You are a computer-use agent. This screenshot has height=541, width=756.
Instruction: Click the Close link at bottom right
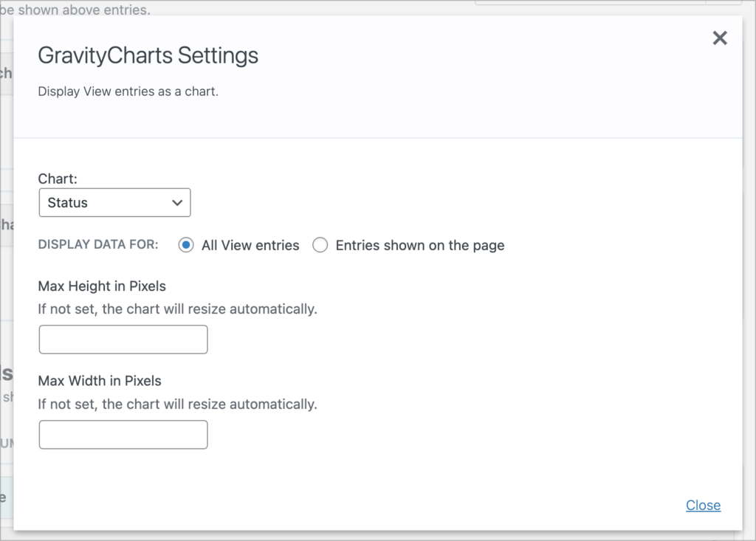point(703,506)
